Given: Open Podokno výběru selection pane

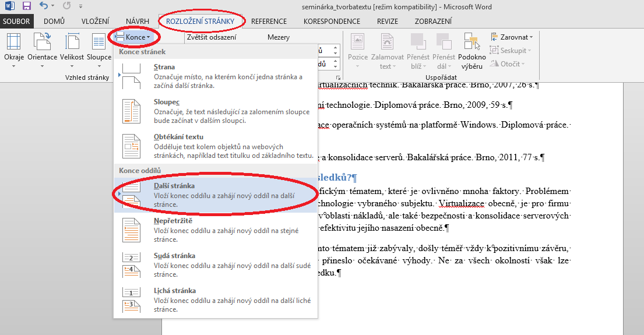Looking at the screenshot, I should coord(472,50).
